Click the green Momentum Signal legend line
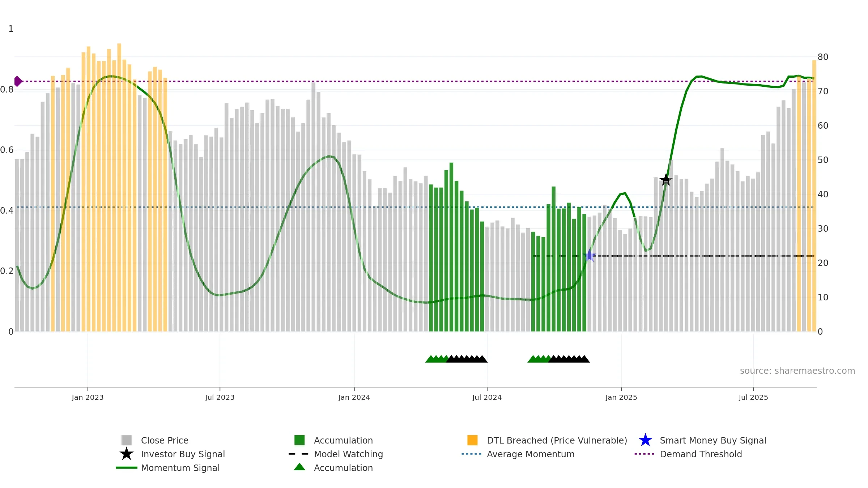The height and width of the screenshot is (488, 868). 127,468
